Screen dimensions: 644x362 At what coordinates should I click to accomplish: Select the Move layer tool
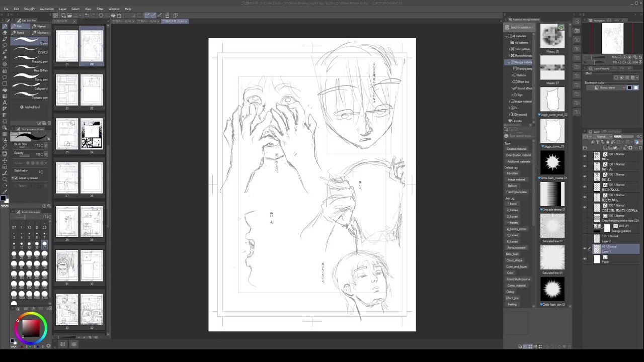(x=5, y=160)
